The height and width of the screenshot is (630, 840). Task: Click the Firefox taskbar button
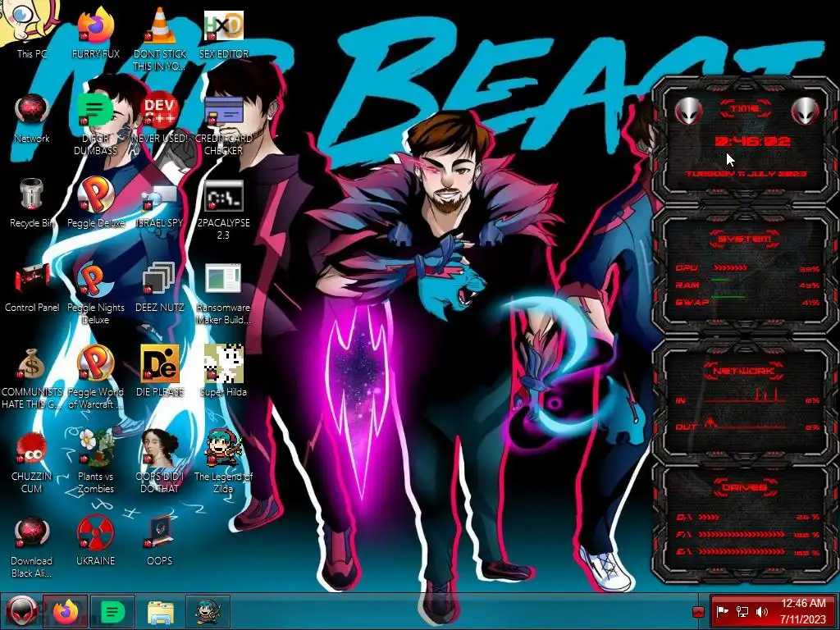[x=66, y=611]
